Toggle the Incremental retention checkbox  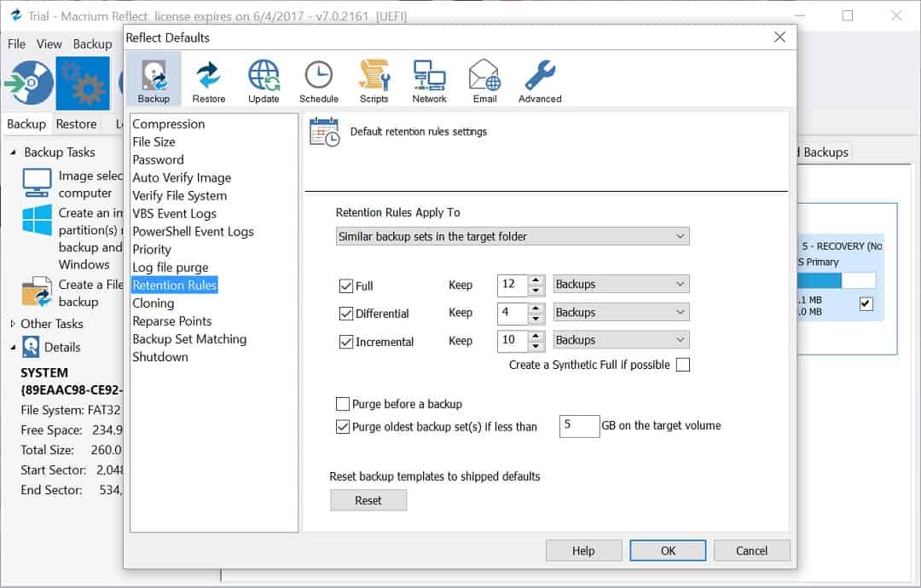pyautogui.click(x=345, y=342)
